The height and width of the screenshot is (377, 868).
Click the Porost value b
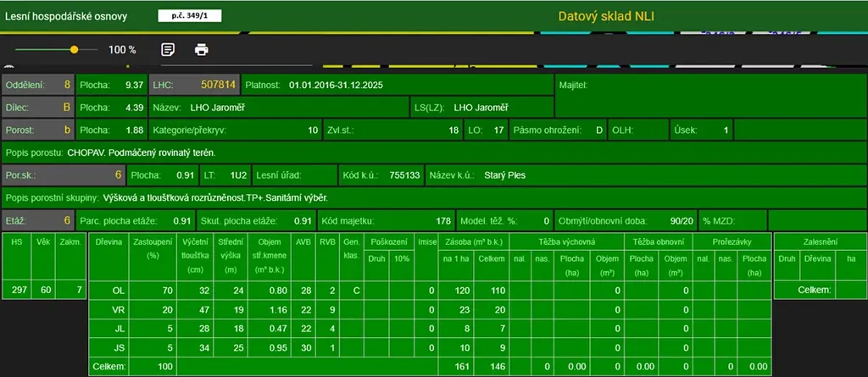point(67,130)
